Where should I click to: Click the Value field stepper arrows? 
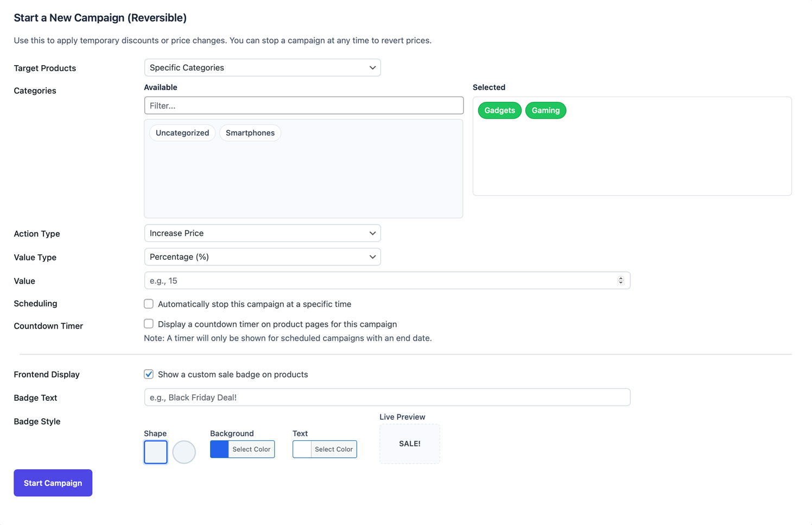(x=620, y=280)
